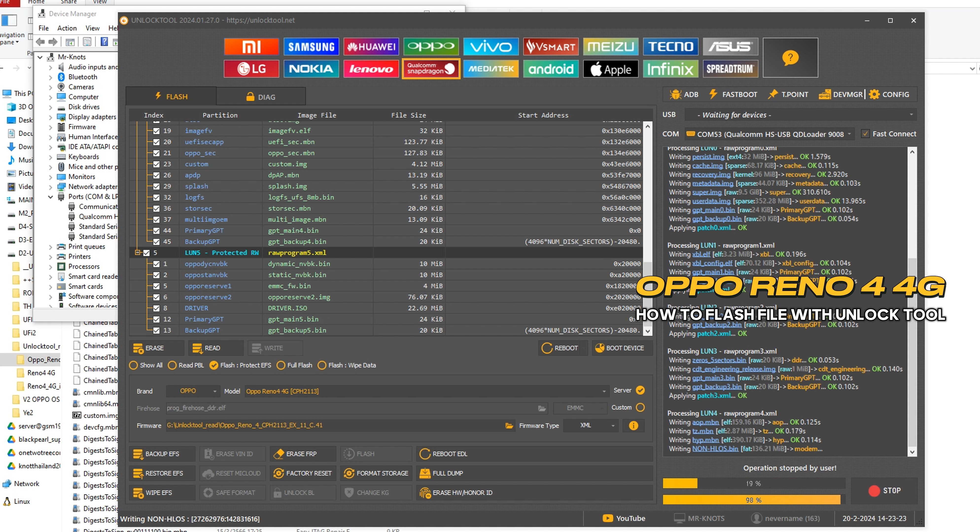The image size is (980, 532).
Task: Switch to the FLASH tab
Action: 171,97
